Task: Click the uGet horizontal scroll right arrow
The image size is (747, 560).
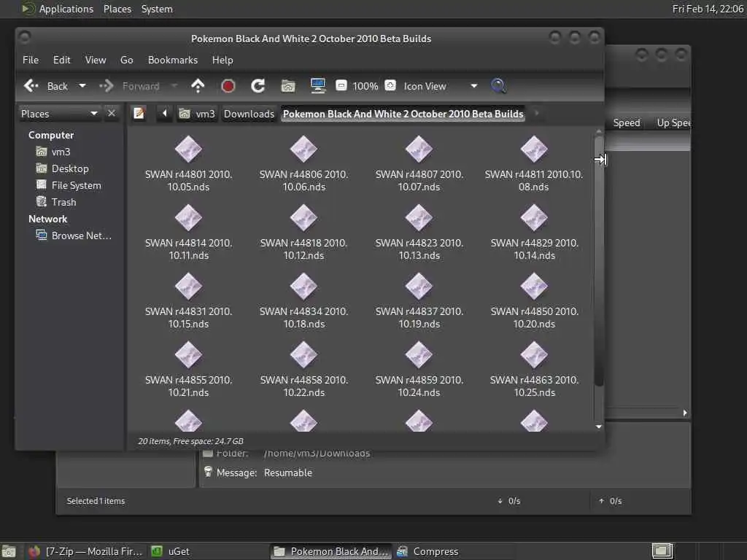Action: click(x=685, y=413)
